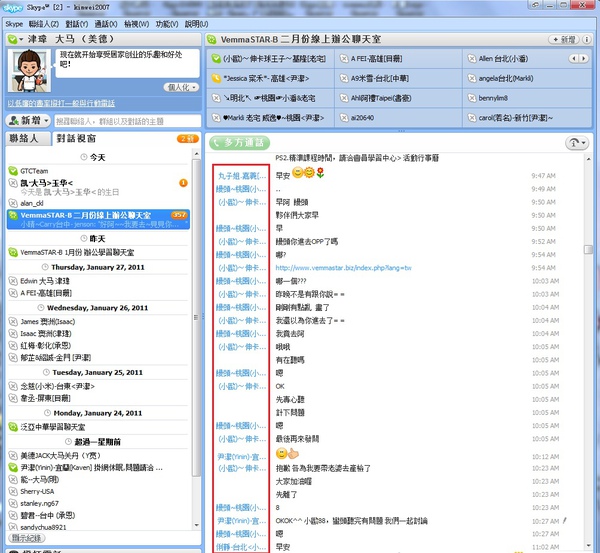Click group icon beside VemmaSTAR-B 1月份
The image size is (600, 553).
pos(13,252)
